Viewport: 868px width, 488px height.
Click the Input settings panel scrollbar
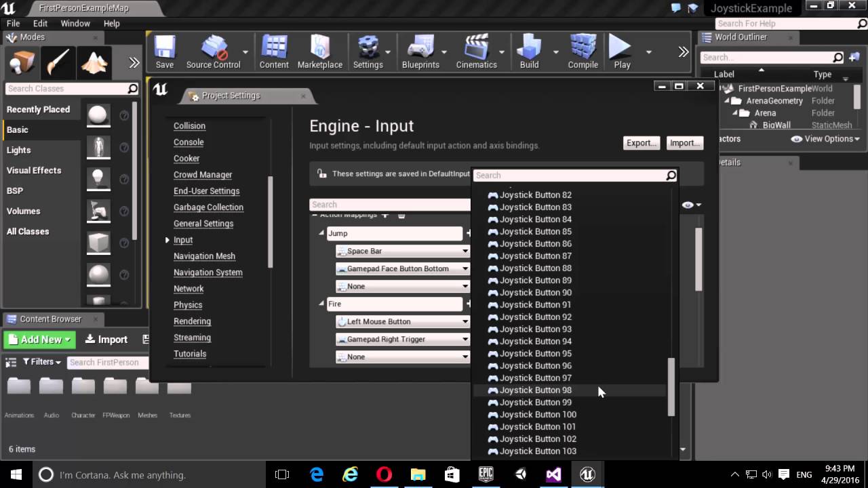point(698,260)
